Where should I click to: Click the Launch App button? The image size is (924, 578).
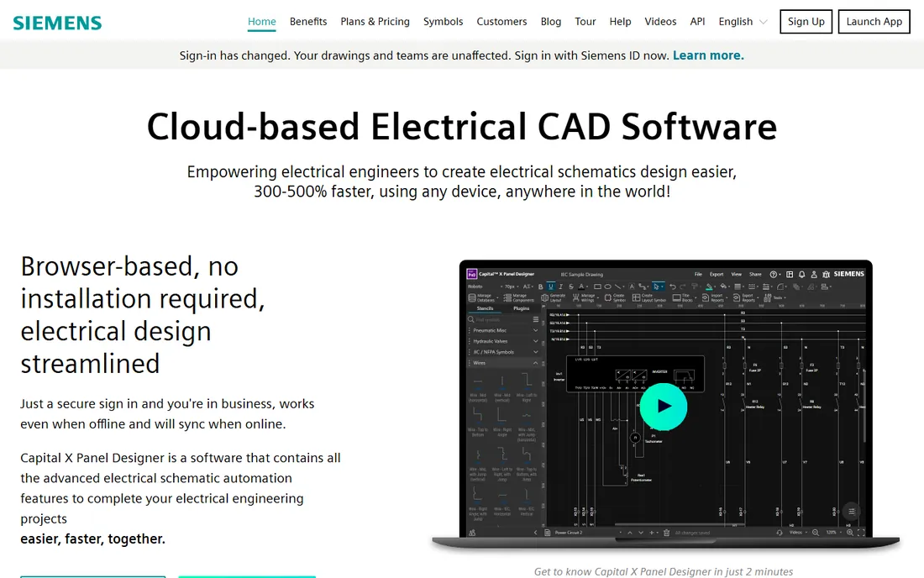[x=874, y=22]
